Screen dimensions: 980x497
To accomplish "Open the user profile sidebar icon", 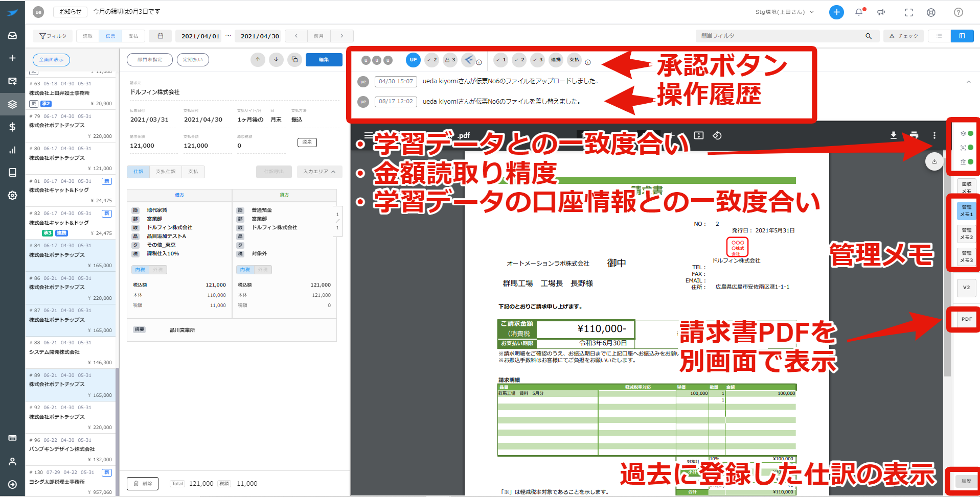I will (x=12, y=461).
